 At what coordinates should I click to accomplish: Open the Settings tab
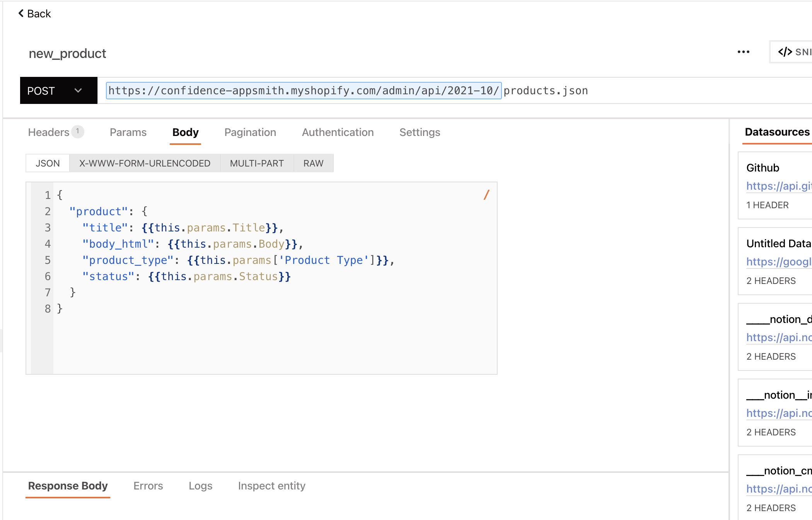tap(420, 132)
